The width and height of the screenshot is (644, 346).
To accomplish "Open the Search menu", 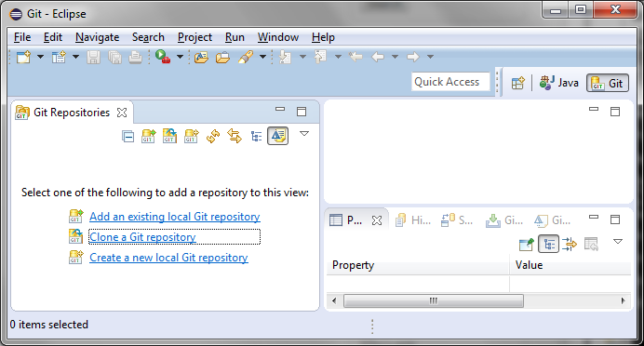I will tap(148, 37).
